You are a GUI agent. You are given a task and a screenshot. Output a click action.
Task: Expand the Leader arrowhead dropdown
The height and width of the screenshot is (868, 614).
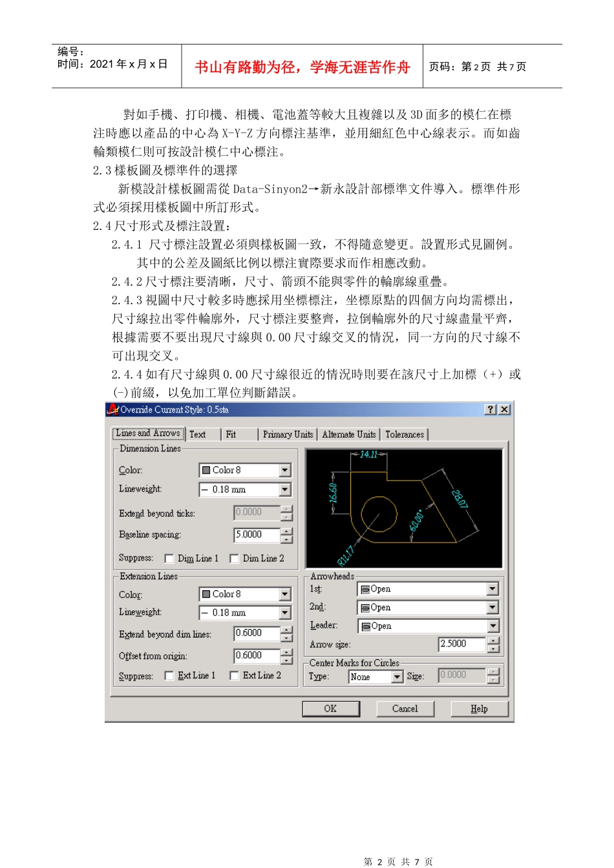pos(492,626)
